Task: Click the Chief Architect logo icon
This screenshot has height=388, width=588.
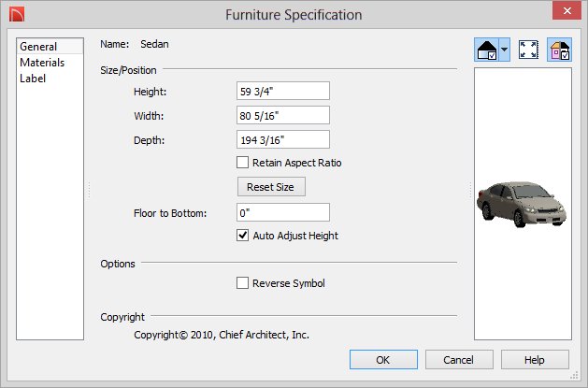Action: tap(17, 15)
